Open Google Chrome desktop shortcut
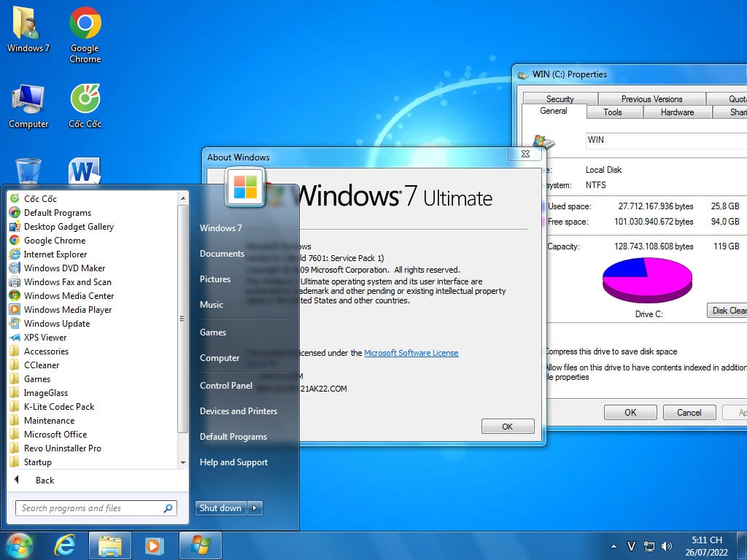 pyautogui.click(x=85, y=34)
